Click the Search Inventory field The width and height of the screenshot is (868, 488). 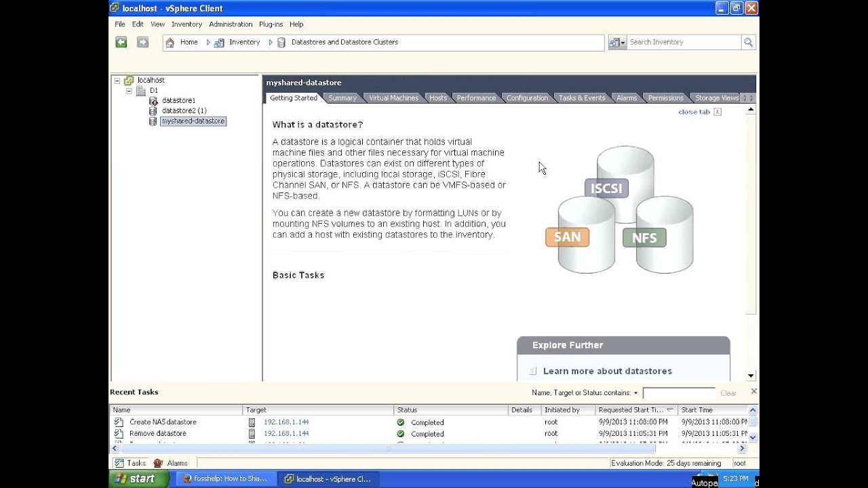click(684, 42)
